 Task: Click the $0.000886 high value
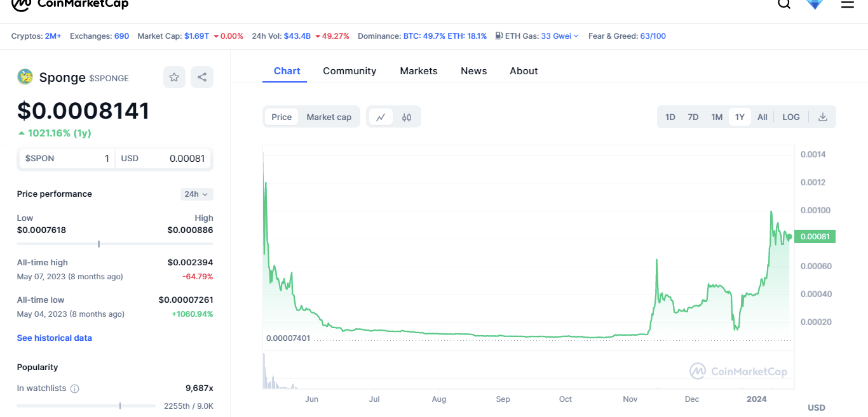190,230
